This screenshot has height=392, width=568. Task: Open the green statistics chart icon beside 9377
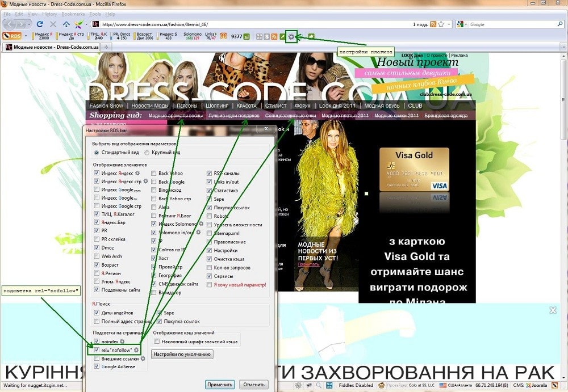click(x=247, y=36)
